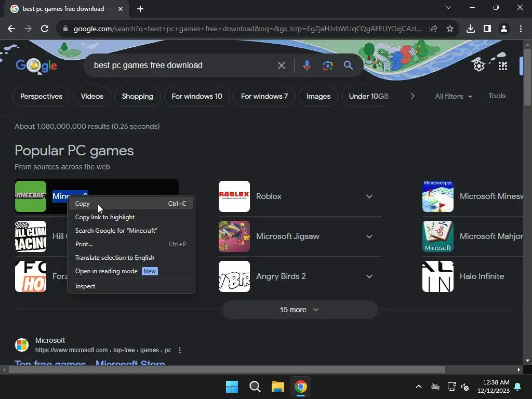Show more filter chips with the arrow

tap(412, 96)
